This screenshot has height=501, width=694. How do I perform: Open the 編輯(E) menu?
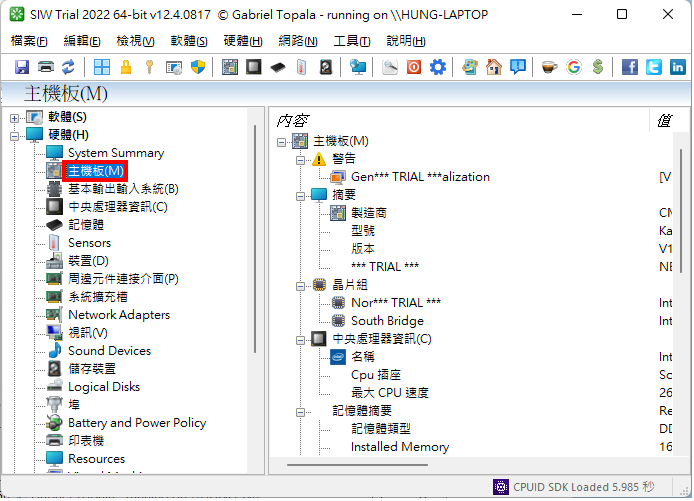point(82,41)
